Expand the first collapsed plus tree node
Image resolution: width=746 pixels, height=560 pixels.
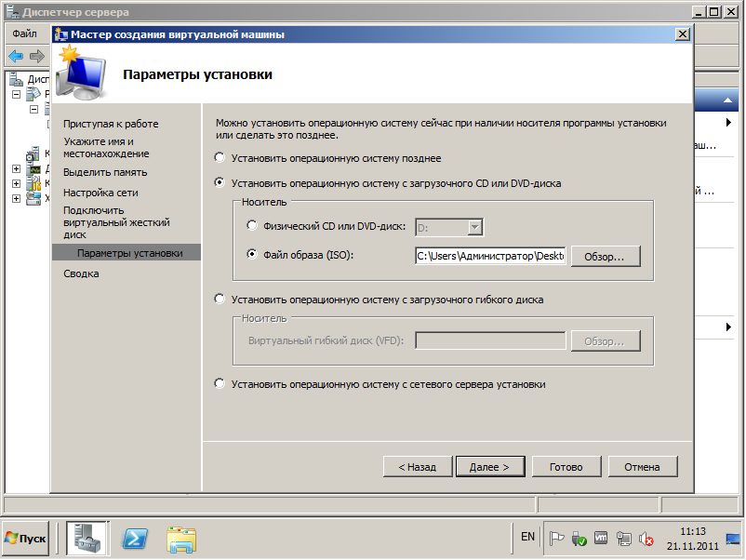(16, 168)
